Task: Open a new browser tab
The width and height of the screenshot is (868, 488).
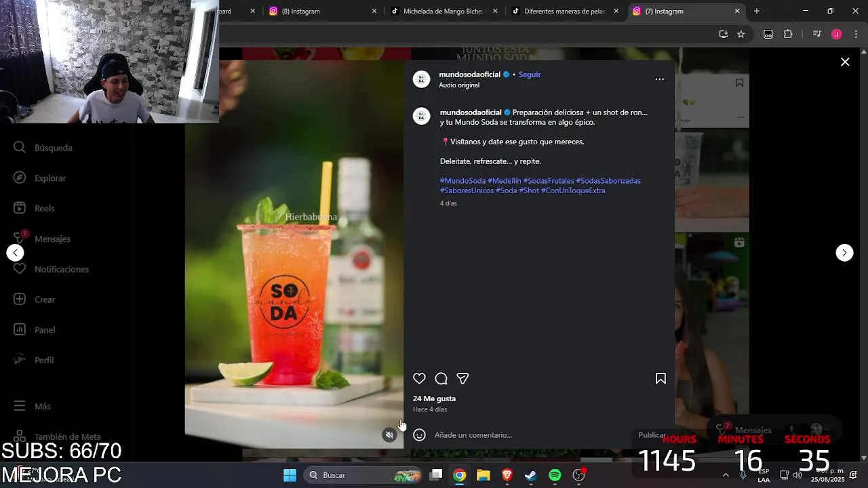Action: (x=757, y=11)
